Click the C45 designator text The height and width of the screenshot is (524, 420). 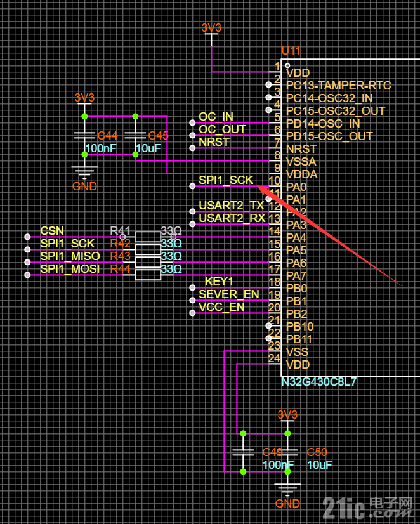coord(158,136)
